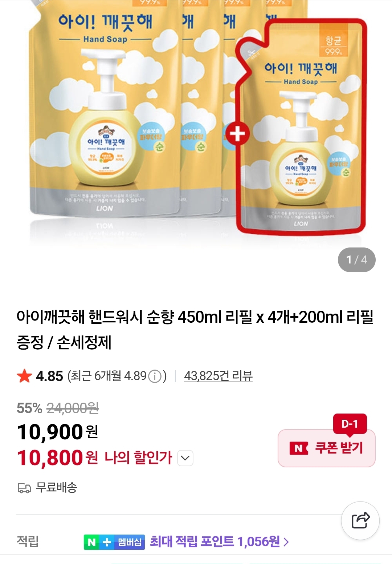The width and height of the screenshot is (392, 564).
Task: Click the red plus icon on product image
Action: pyautogui.click(x=237, y=134)
